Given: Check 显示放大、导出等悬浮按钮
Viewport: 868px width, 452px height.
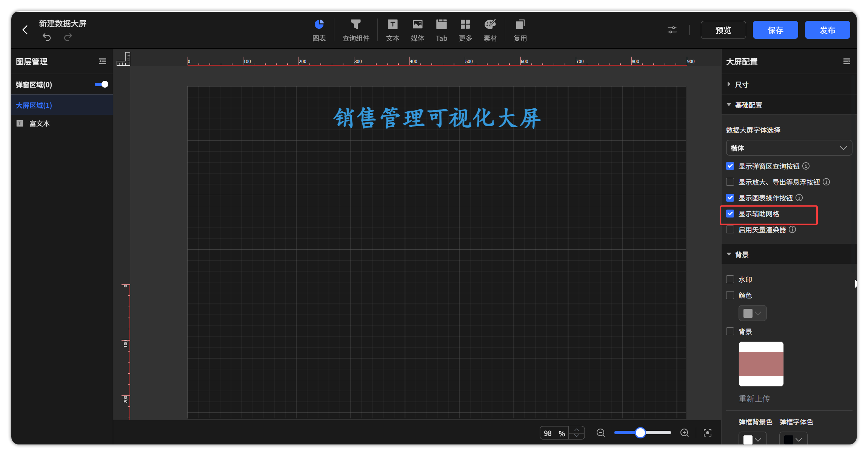Looking at the screenshot, I should (730, 182).
